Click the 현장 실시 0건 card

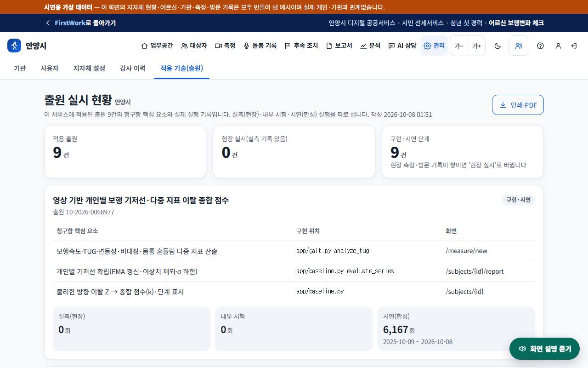(294, 152)
